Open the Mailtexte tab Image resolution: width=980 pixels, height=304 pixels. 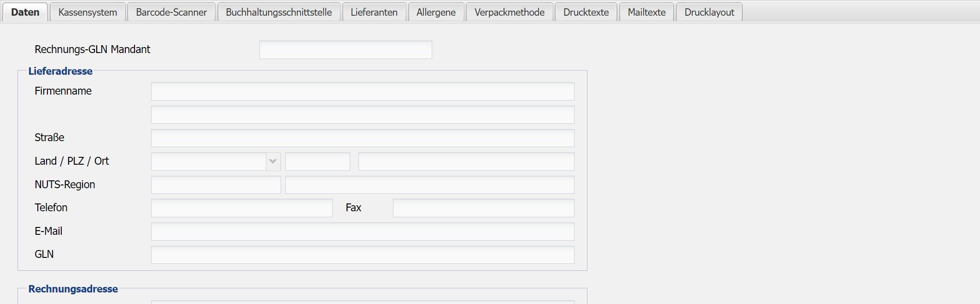646,12
